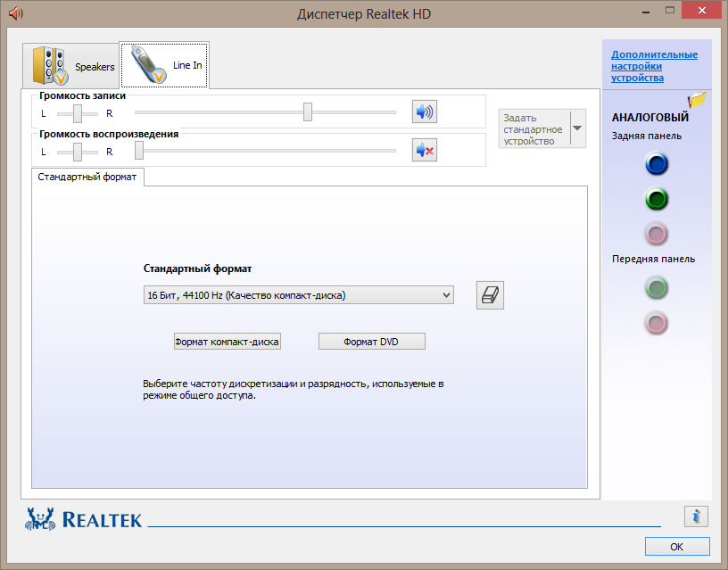Select the green rear panel jack
Viewport: 728px width, 570px height.
pos(657,199)
